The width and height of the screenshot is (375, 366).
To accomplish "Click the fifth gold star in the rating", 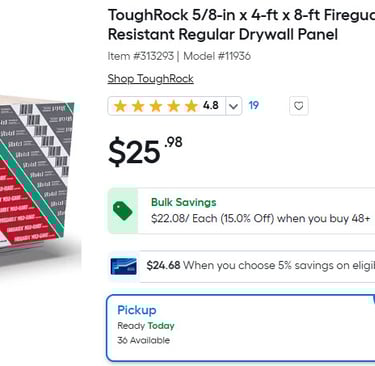I will [x=191, y=106].
